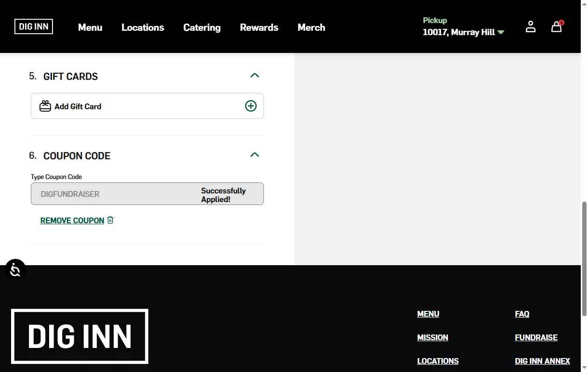Collapse the Coupon Code section chevron
The width and height of the screenshot is (588, 372).
[x=255, y=154]
